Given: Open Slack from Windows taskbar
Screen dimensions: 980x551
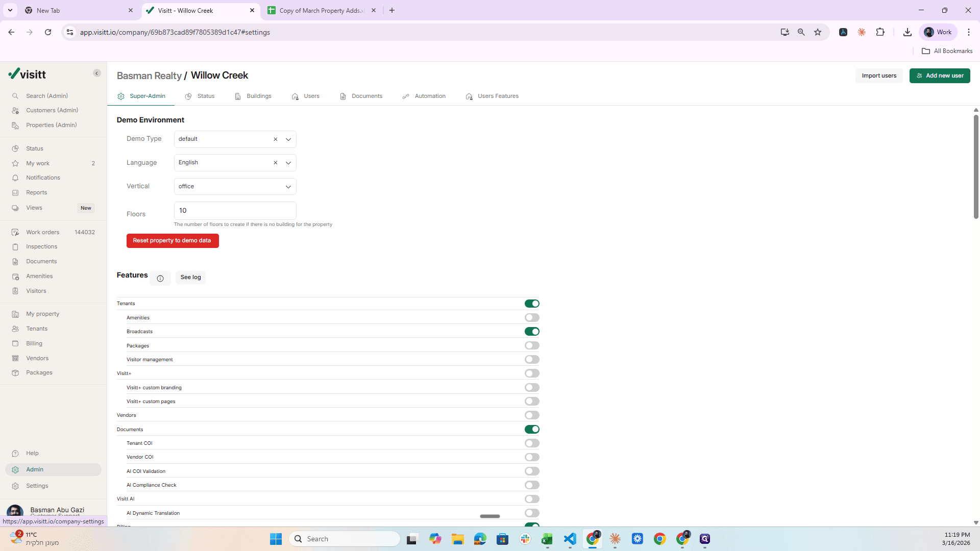Looking at the screenshot, I should 525,539.
